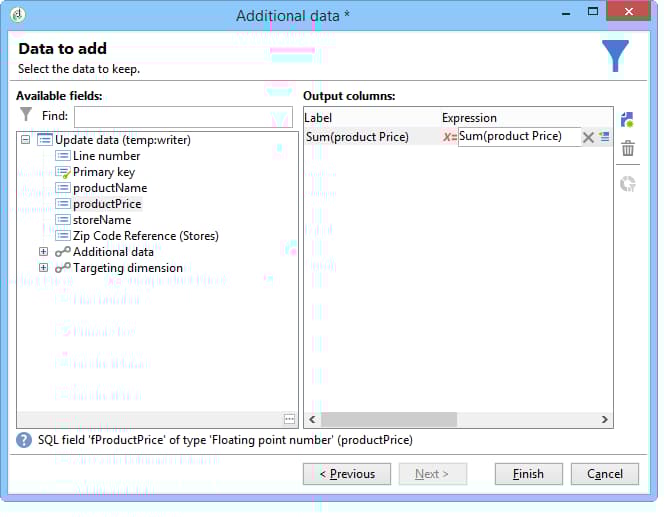The height and width of the screenshot is (517, 665).
Task: Click the Targeting dimension link icon
Action: (x=63, y=268)
